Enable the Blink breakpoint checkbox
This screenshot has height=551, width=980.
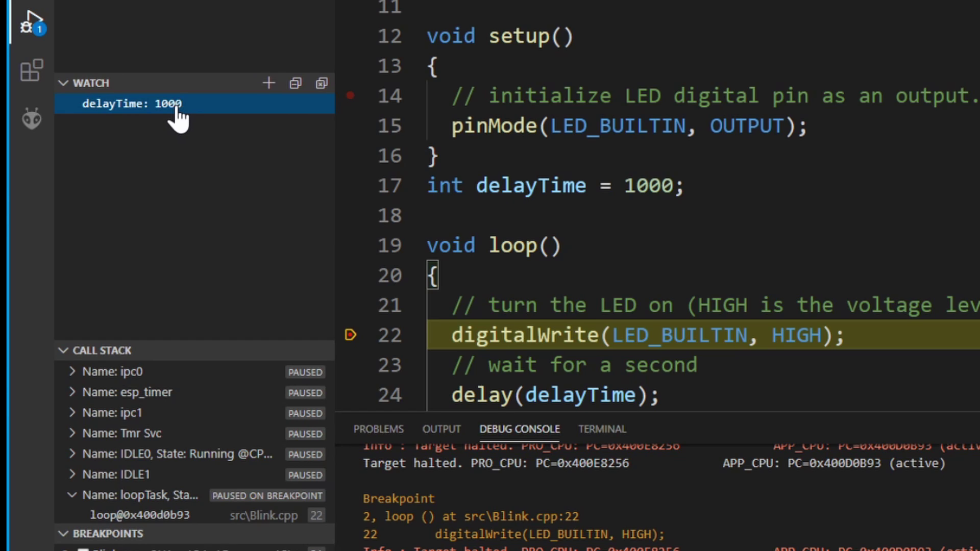pyautogui.click(x=83, y=550)
